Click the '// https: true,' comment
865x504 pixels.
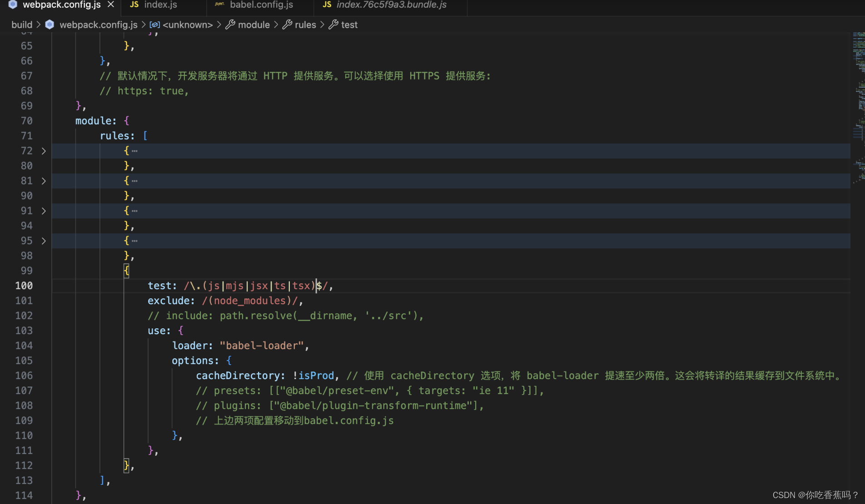coord(144,91)
